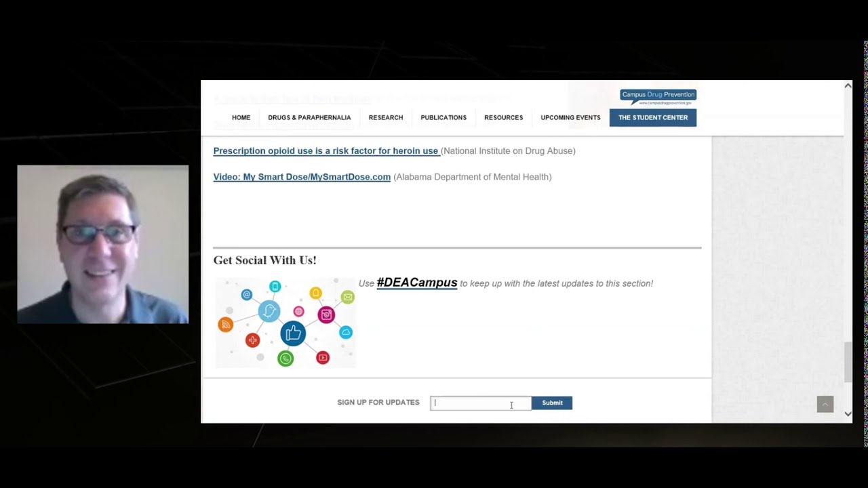
Task: Submit the sign up for updates form
Action: (552, 403)
